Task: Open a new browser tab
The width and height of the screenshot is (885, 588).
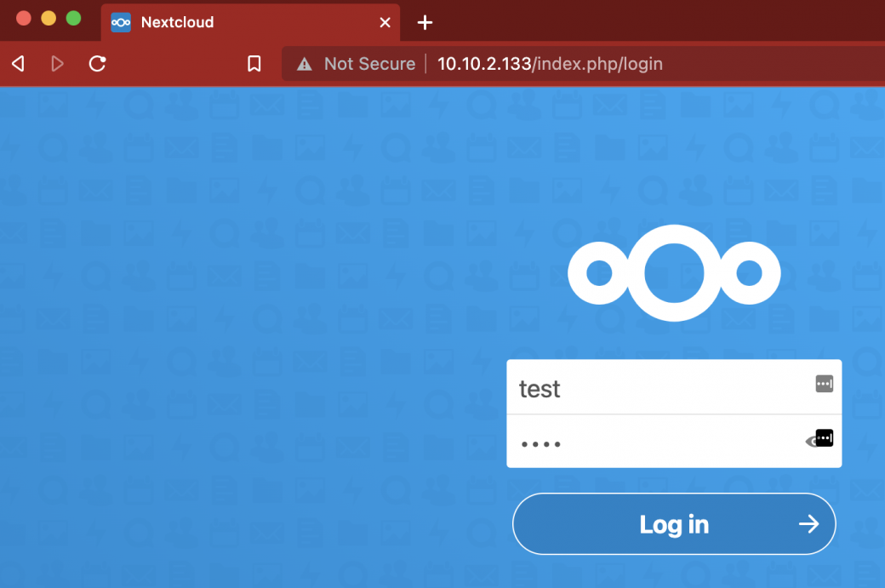Action: click(425, 22)
